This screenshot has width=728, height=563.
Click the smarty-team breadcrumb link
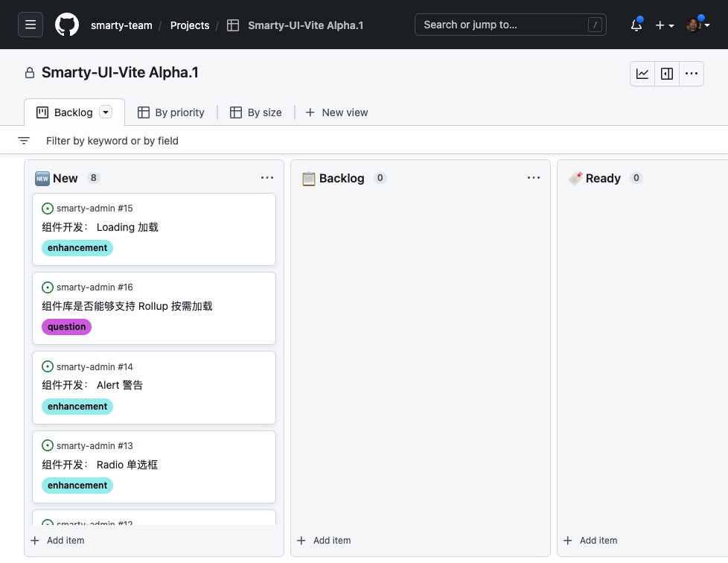[x=121, y=25]
